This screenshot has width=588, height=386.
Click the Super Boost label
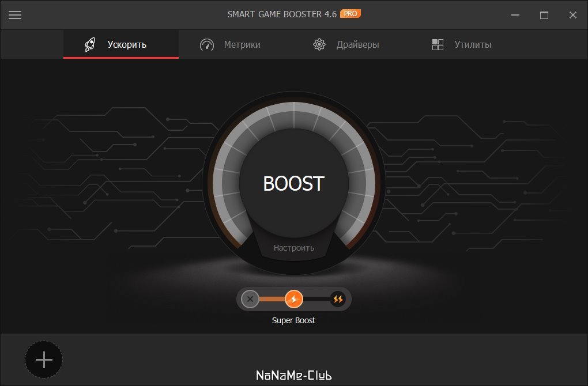point(293,320)
